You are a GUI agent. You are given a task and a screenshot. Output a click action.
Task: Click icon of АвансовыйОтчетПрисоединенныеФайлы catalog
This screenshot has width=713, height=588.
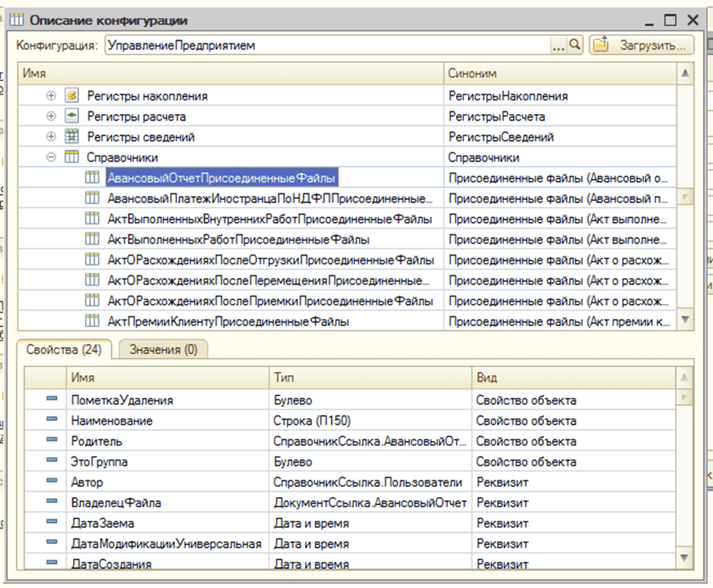pyautogui.click(x=92, y=177)
